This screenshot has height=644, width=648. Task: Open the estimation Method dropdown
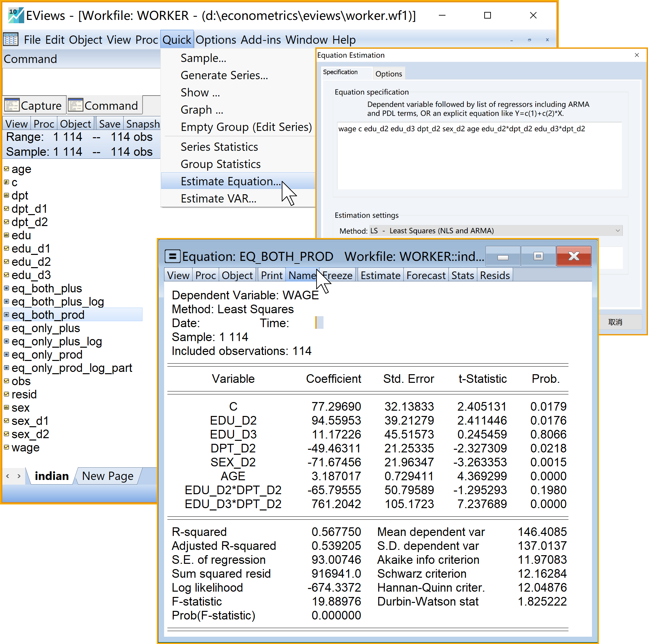(x=617, y=231)
